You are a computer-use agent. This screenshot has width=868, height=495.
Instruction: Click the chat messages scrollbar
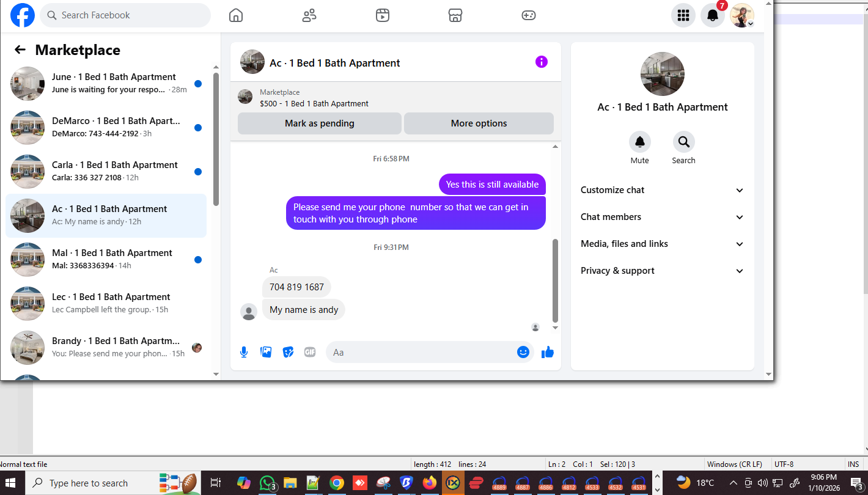tap(556, 280)
